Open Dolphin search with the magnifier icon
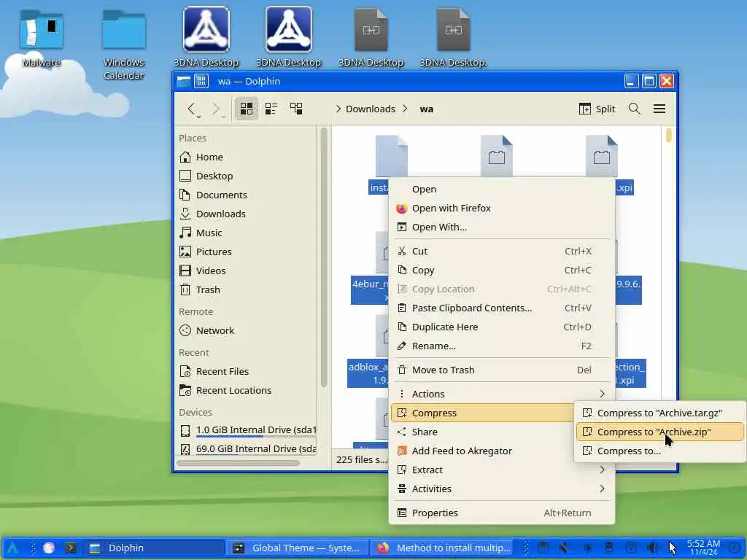 click(x=634, y=109)
